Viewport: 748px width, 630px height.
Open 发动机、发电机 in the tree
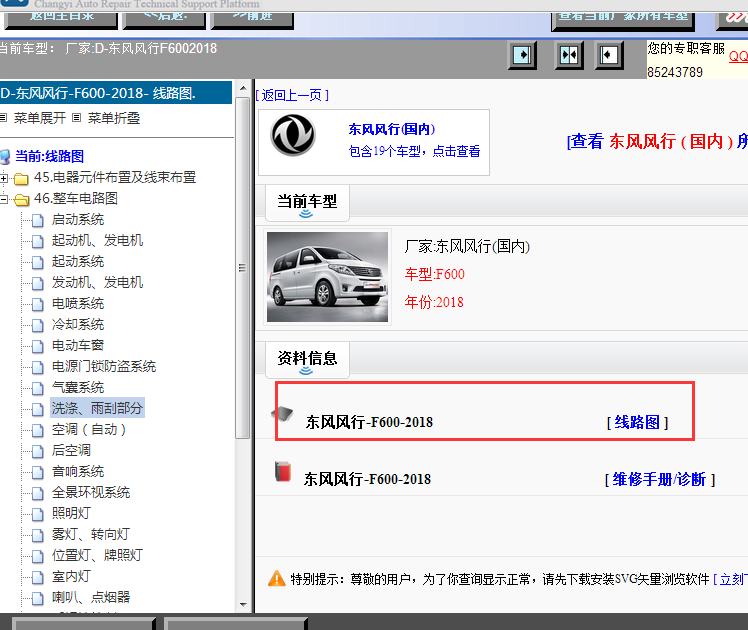click(97, 282)
